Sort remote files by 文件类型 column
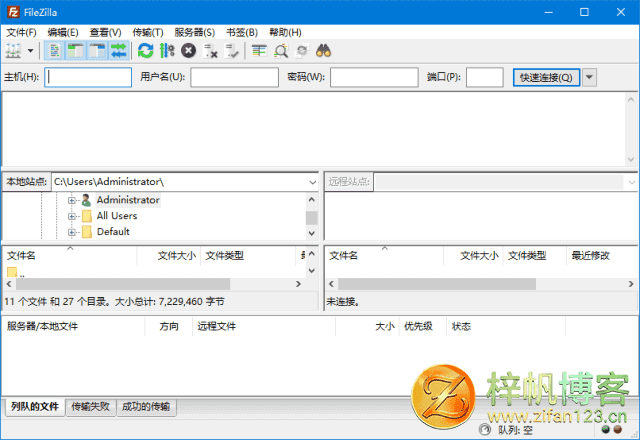Image resolution: width=640 pixels, height=440 pixels. 535,256
